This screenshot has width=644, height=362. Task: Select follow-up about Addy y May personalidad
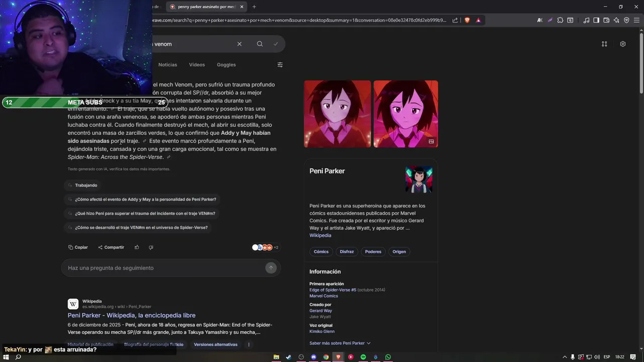(x=142, y=199)
